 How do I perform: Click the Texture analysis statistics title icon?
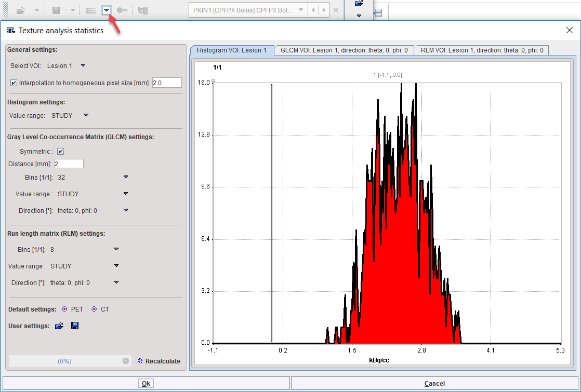pos(11,30)
